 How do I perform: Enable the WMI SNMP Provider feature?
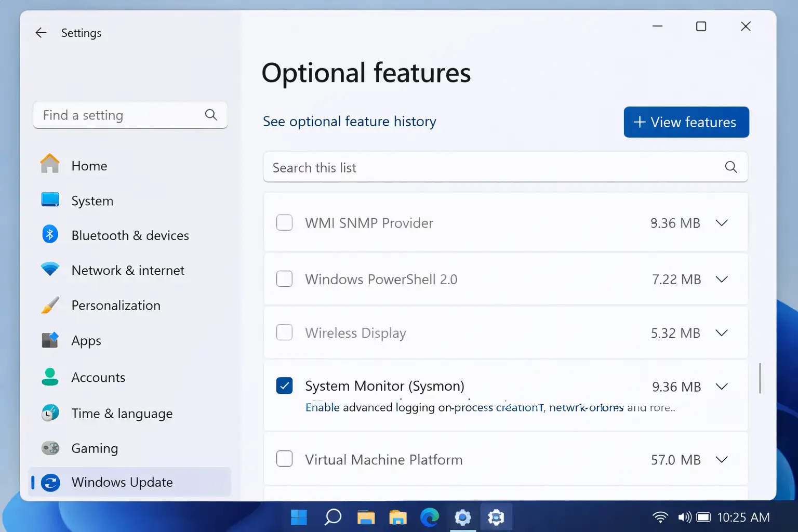[x=284, y=222]
